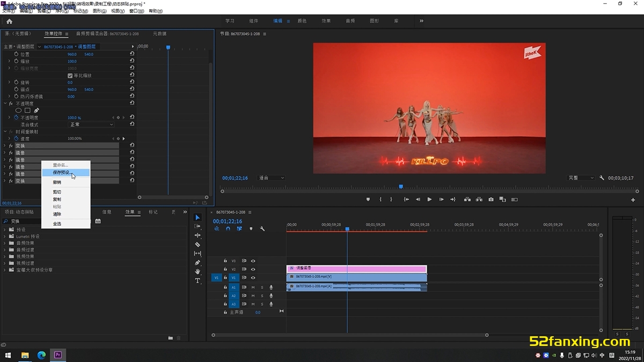Expand the Lumetri 预设 folder
The height and width of the screenshot is (362, 644).
point(5,237)
